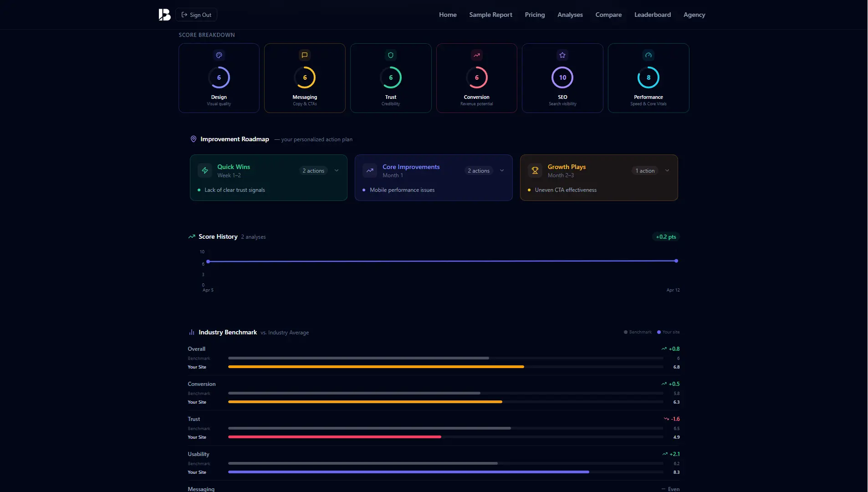Screen dimensions: 868x492
Task: Click the Core Improvements trend icon
Action: click(370, 170)
